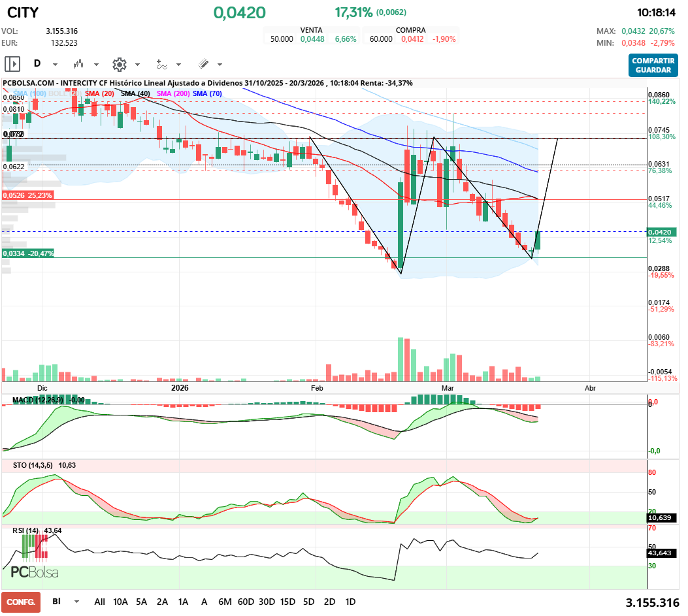Click the 0,0420 current price axis label
This screenshot has height=616, width=688.
661,232
